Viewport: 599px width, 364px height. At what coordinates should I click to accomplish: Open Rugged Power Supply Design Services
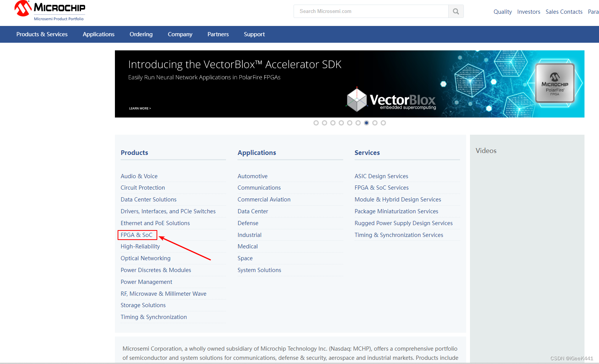pos(404,223)
